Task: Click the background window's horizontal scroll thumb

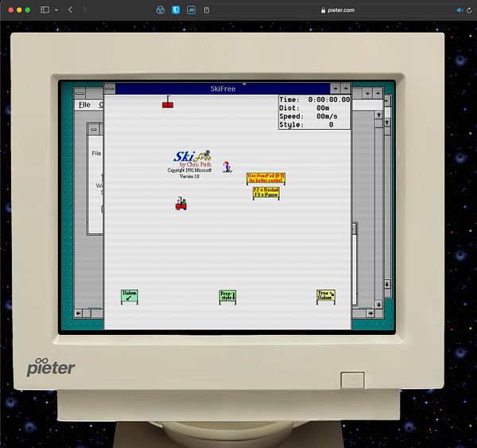Action: (87, 314)
